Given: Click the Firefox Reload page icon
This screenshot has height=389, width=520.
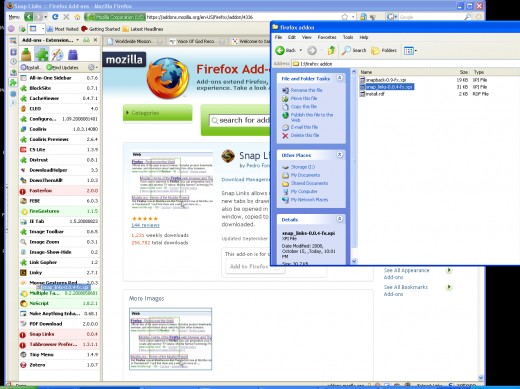Looking at the screenshot, I should 55,17.
